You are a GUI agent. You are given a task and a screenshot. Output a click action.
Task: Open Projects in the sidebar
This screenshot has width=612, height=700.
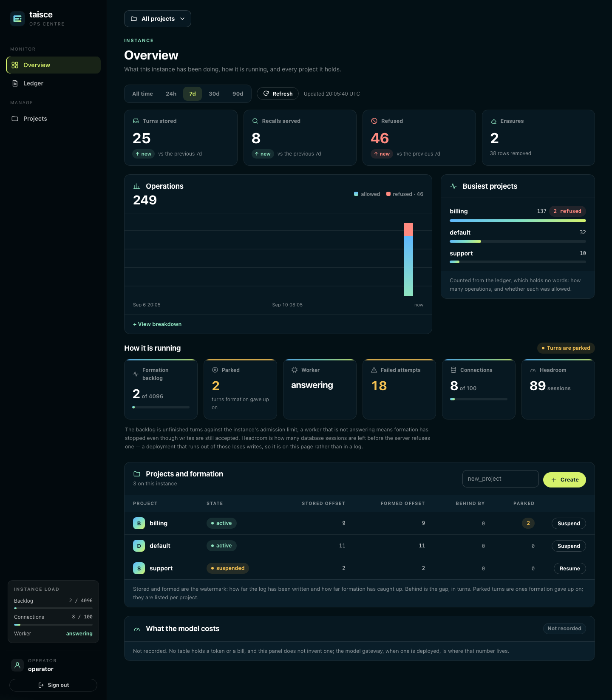pyautogui.click(x=54, y=119)
